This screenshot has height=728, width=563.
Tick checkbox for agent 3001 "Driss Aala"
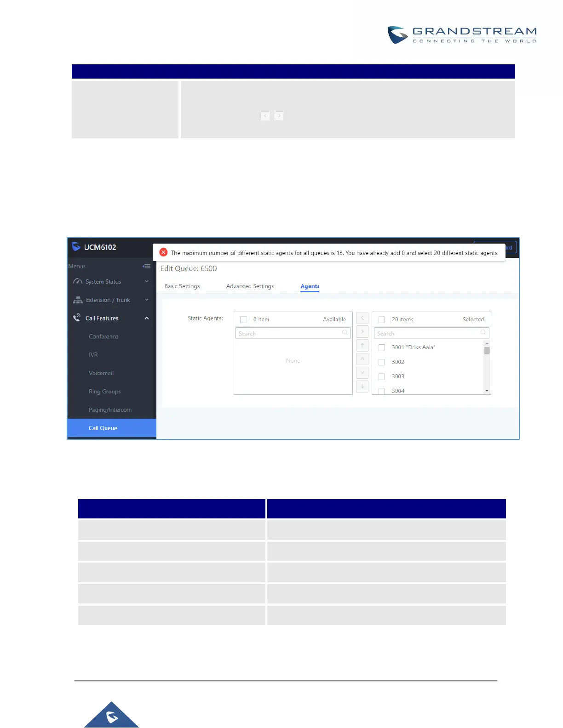click(382, 347)
